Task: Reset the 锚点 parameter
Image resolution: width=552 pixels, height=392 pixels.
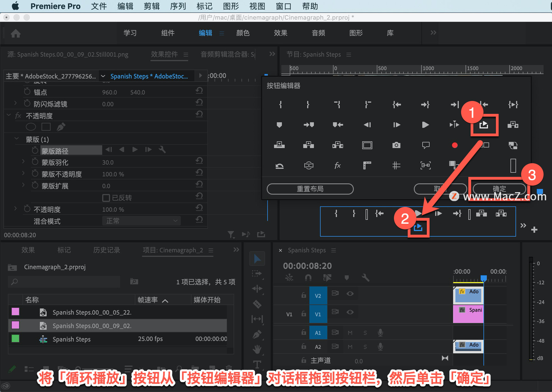Action: click(199, 91)
